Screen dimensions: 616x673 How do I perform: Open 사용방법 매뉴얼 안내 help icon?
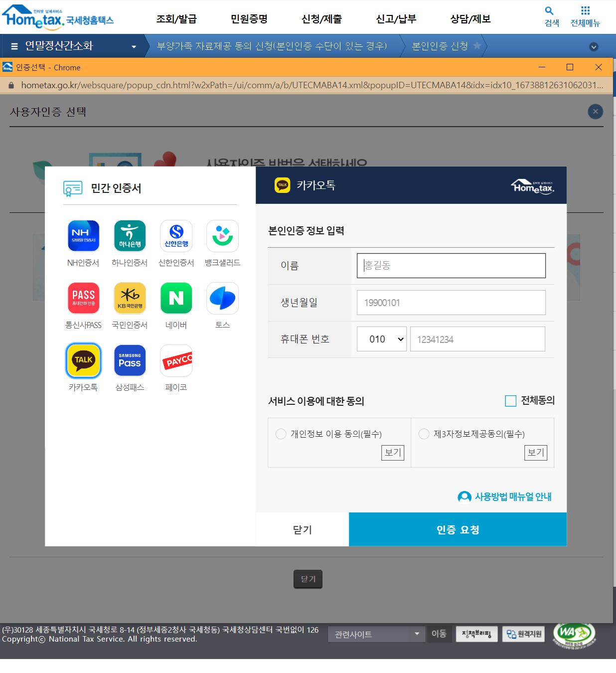(464, 497)
